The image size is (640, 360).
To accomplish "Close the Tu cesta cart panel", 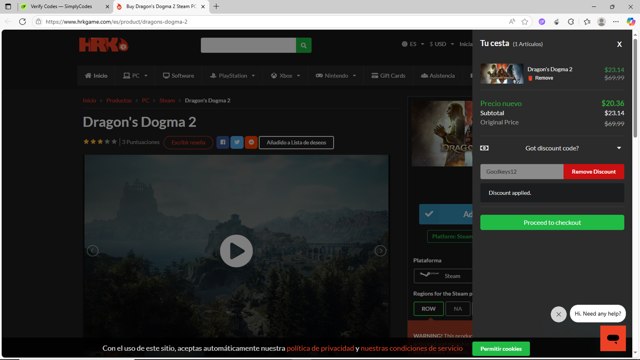I will coord(619,44).
